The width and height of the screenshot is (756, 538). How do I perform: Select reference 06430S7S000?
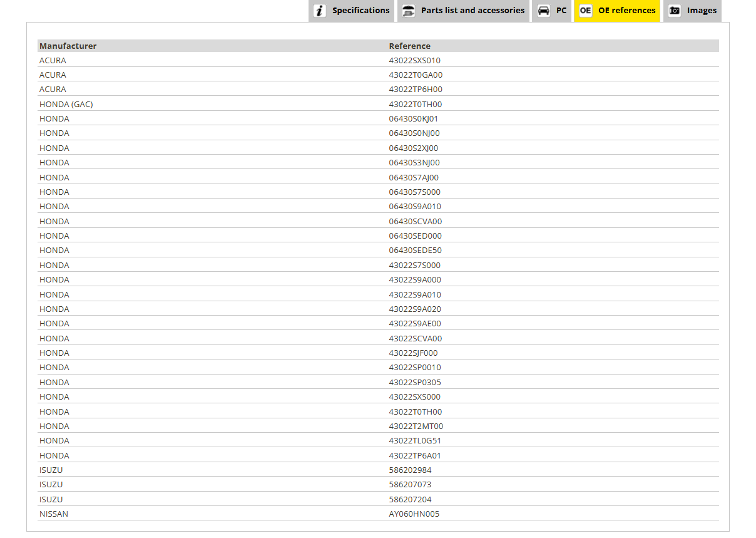[x=415, y=192]
